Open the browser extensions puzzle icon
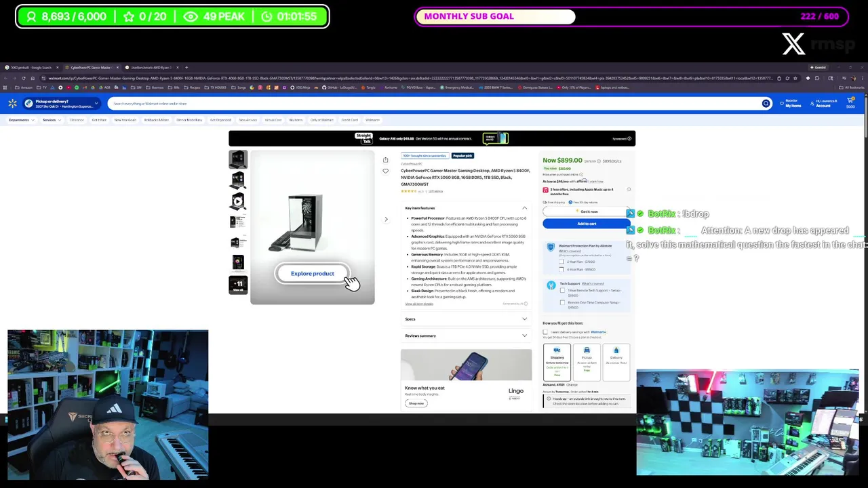Image resolution: width=868 pixels, height=488 pixels. click(816, 78)
